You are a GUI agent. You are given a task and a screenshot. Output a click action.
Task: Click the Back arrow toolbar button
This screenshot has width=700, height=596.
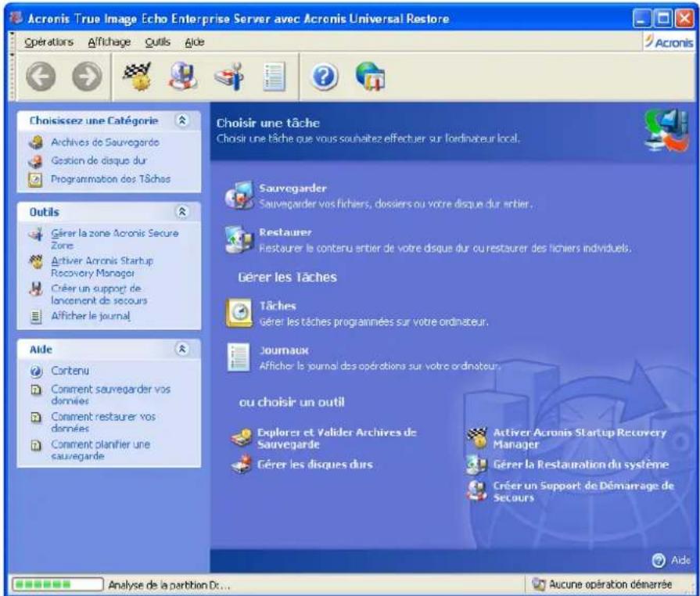(x=41, y=77)
